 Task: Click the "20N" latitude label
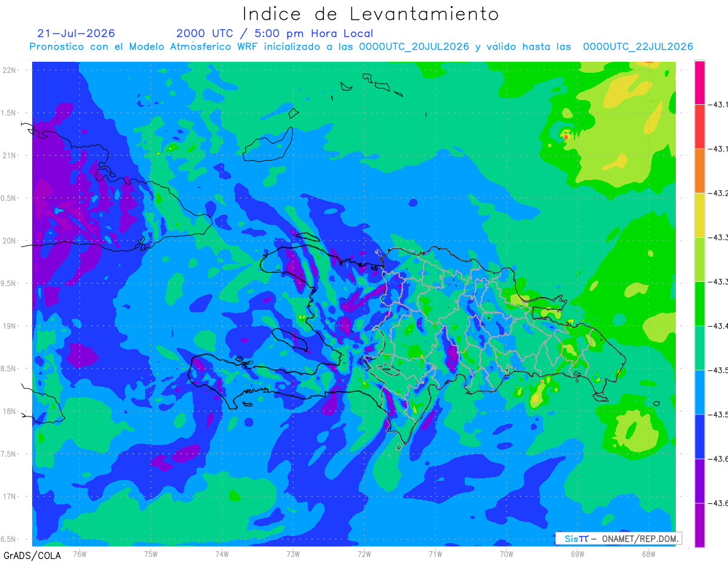[9, 241]
